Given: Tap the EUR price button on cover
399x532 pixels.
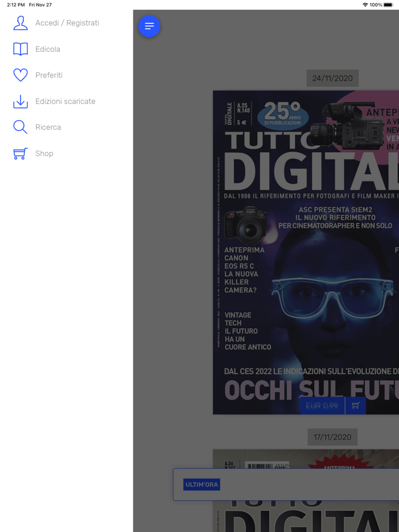Looking at the screenshot, I should 322,406.
